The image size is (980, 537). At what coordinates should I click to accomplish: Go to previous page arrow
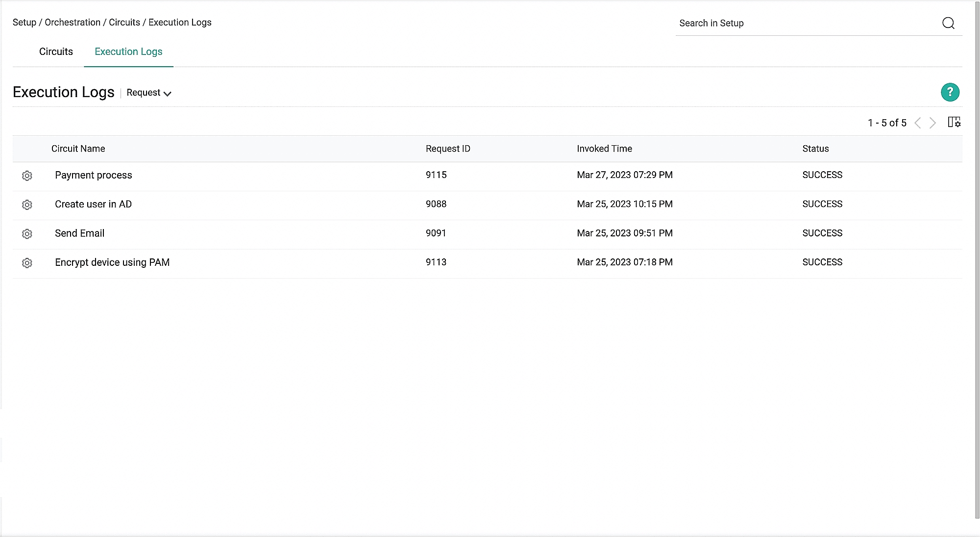[x=918, y=123]
